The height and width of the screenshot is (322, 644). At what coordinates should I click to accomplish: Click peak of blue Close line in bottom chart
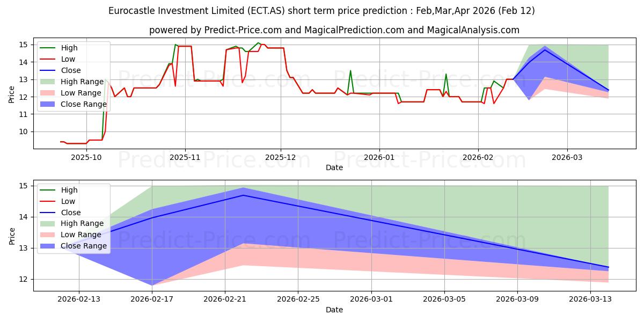tap(243, 195)
